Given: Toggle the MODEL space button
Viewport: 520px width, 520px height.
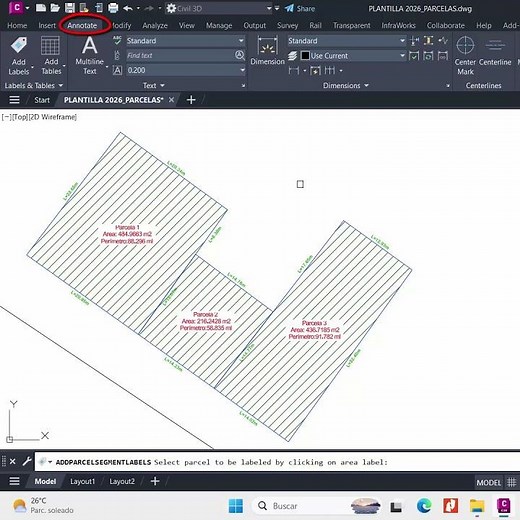Looking at the screenshot, I should [488, 482].
